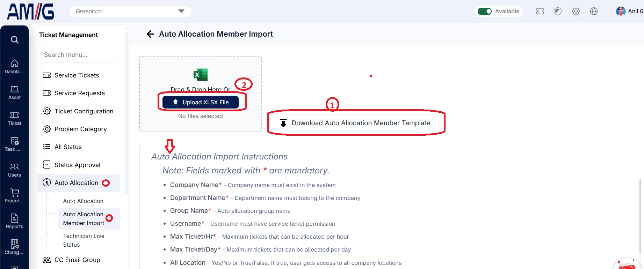Open the Asset module icon
The height and width of the screenshot is (269, 644).
pyautogui.click(x=14, y=93)
